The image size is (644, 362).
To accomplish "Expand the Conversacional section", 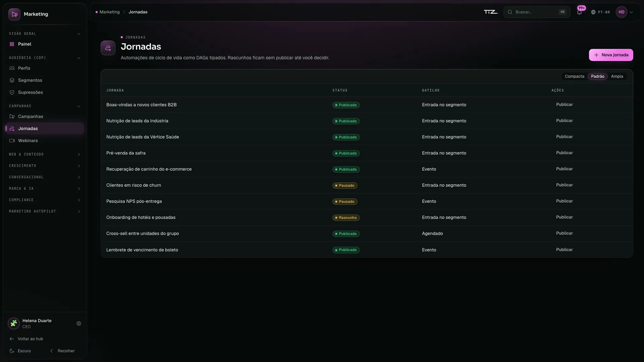I will tap(45, 177).
